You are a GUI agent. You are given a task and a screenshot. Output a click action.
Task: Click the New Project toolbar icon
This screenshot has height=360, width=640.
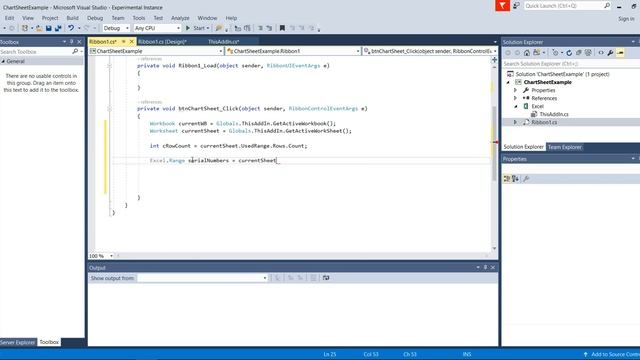[x=25, y=28]
